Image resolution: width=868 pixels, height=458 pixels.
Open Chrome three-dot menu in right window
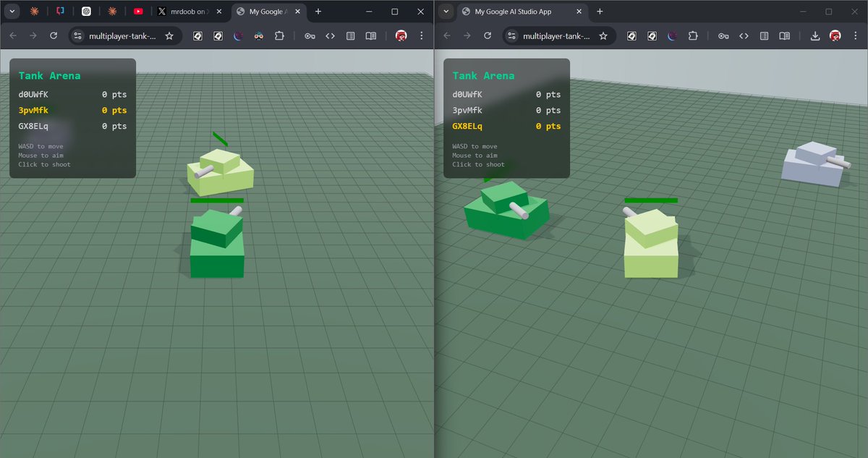click(856, 35)
